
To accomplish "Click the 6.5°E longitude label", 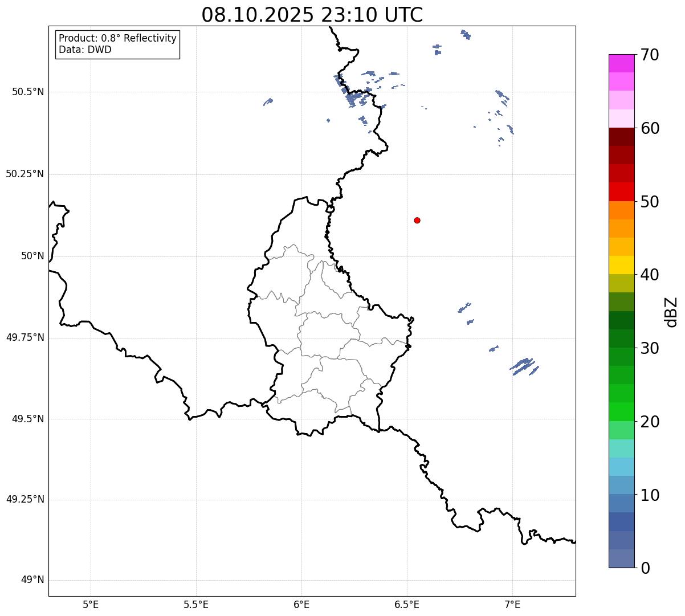I will [x=407, y=604].
